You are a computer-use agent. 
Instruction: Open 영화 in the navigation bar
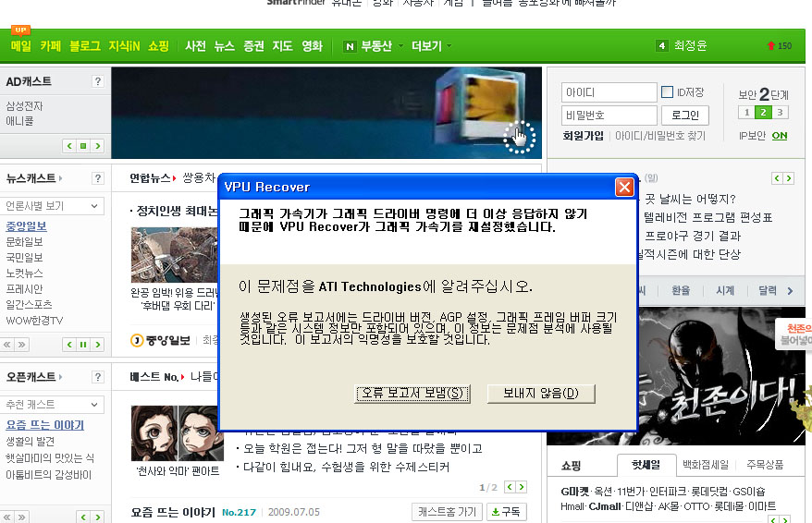pyautogui.click(x=313, y=46)
